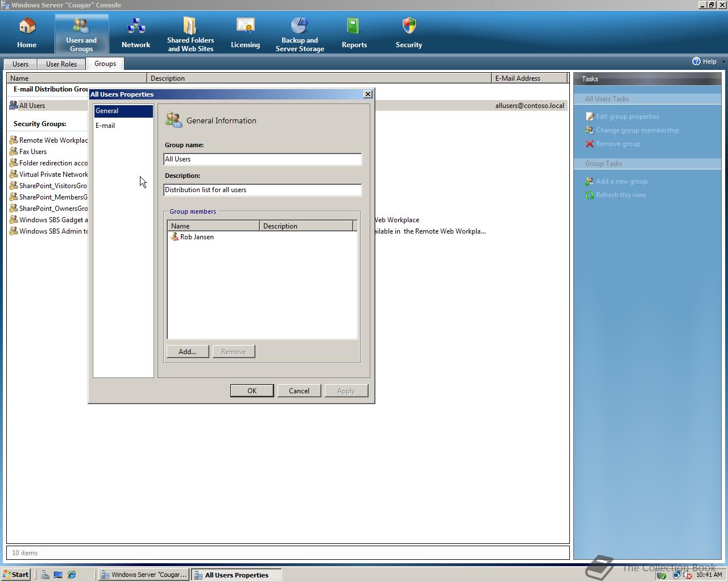728x582 pixels.
Task: Select the SharePoint_MembersGroup row
Action: pyautogui.click(x=48, y=197)
